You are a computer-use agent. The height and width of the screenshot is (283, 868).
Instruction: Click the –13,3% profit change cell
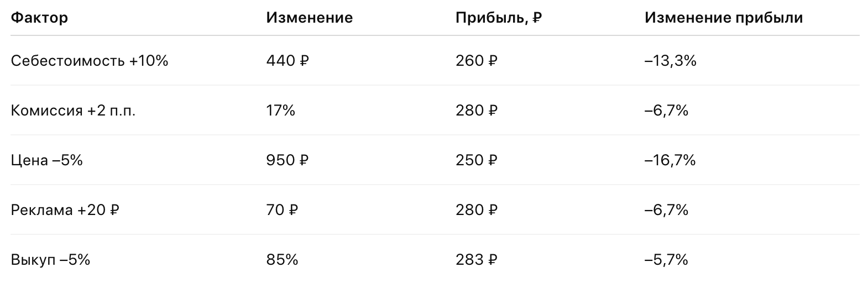click(x=670, y=61)
